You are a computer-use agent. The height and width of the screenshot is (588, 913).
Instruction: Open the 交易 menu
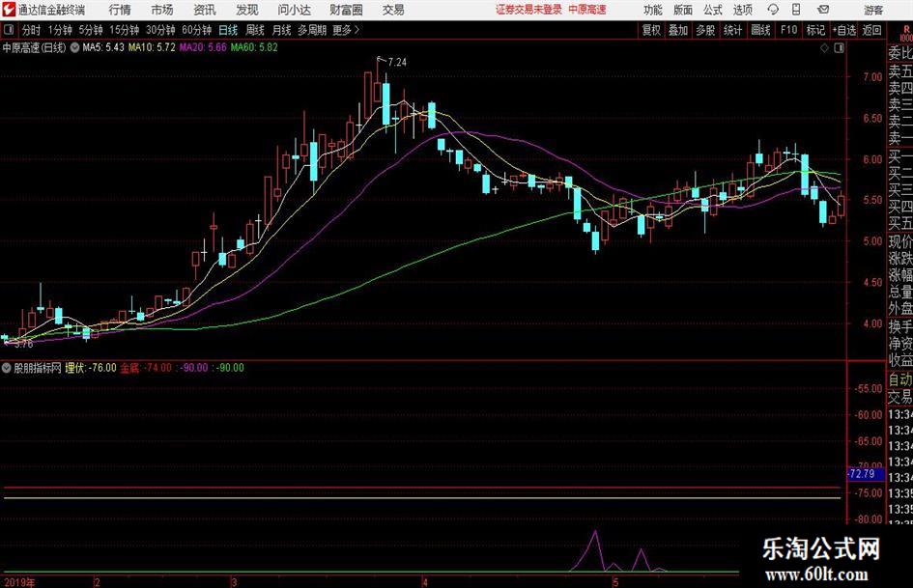click(393, 10)
